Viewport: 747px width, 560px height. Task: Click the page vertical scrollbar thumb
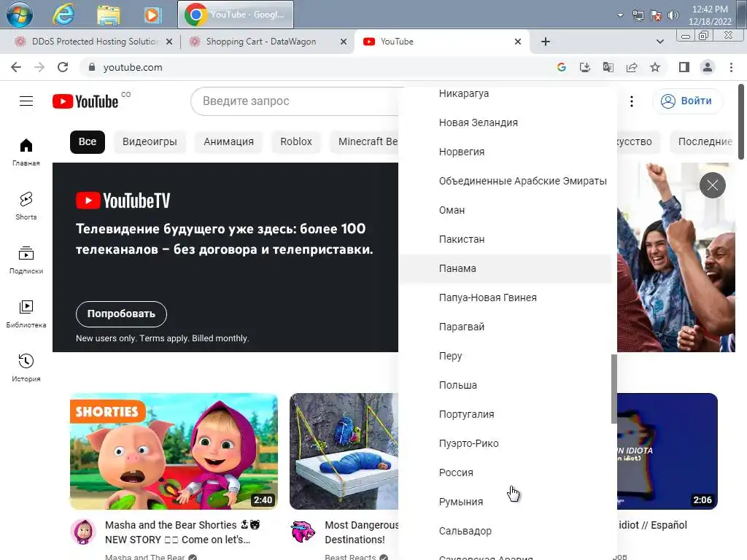741,122
